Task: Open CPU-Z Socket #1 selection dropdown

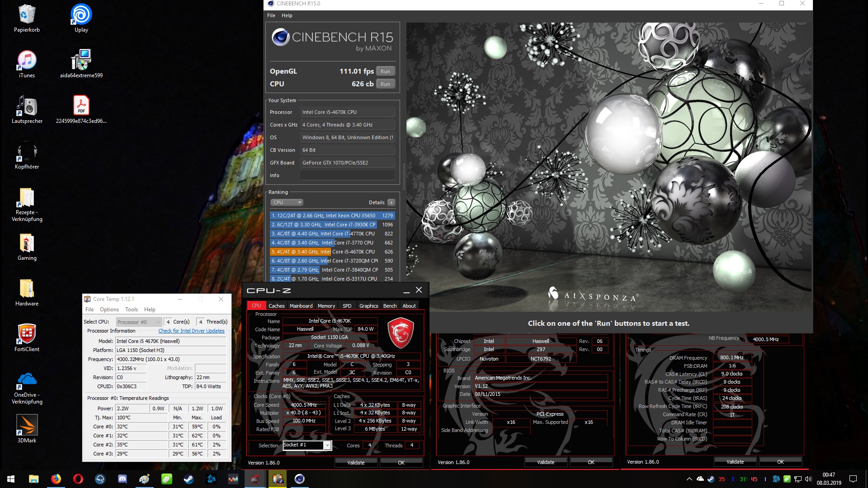Action: coord(307,446)
